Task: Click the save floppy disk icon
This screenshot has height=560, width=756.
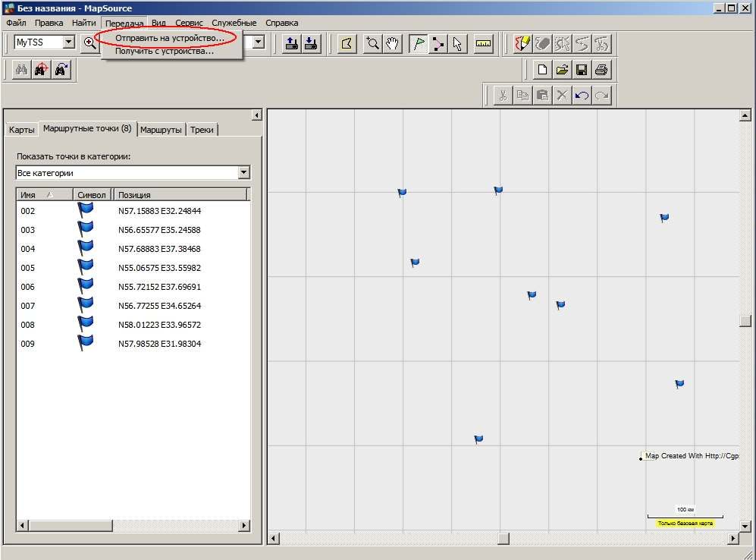Action: [x=582, y=70]
